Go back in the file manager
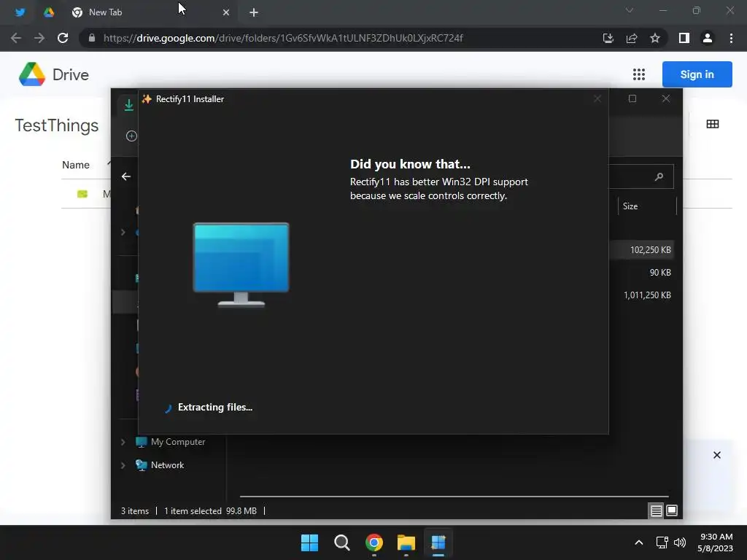 tap(126, 176)
